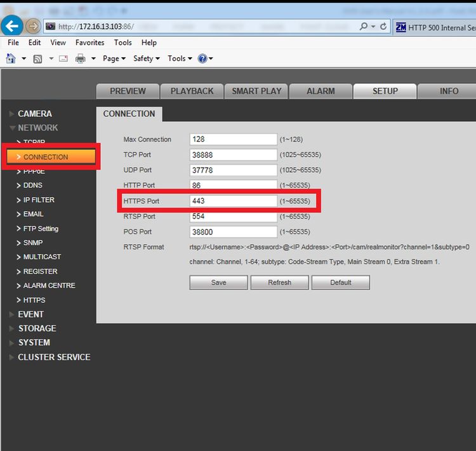Click the browser back arrow button

click(12, 26)
